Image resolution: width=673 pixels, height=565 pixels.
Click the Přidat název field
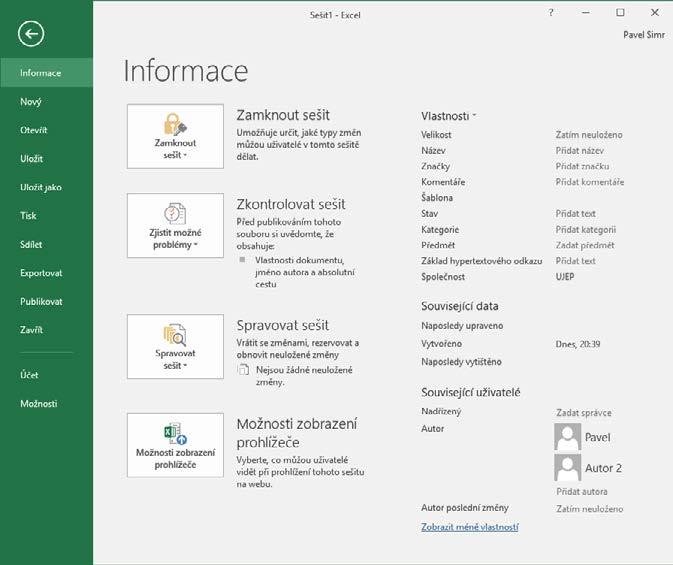[579, 151]
